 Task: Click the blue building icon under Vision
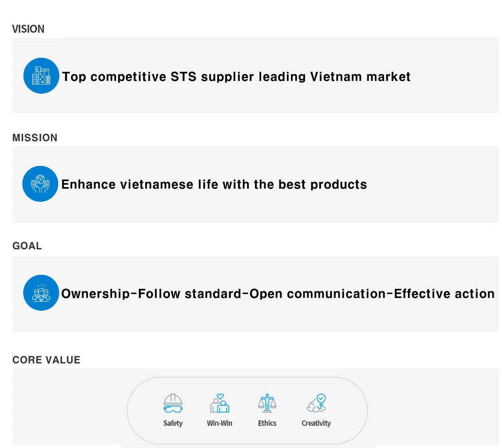pyautogui.click(x=41, y=76)
